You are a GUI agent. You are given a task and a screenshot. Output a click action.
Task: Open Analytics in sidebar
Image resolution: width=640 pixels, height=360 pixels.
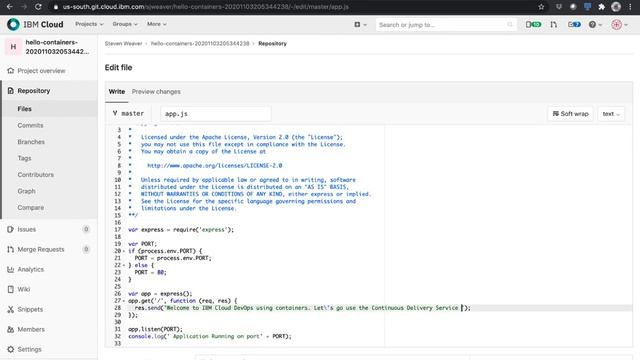pos(31,269)
